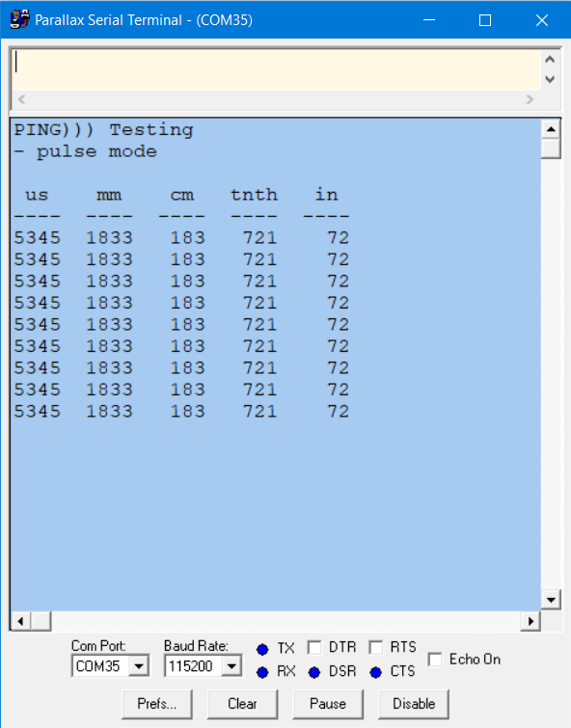Click the vertical scrollbar thumb of terminal
Screen dimensions: 571x728
(551, 149)
